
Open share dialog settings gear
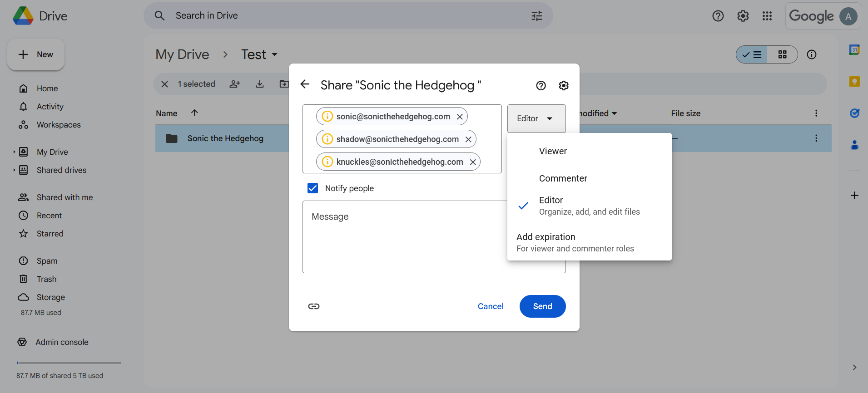[564, 85]
